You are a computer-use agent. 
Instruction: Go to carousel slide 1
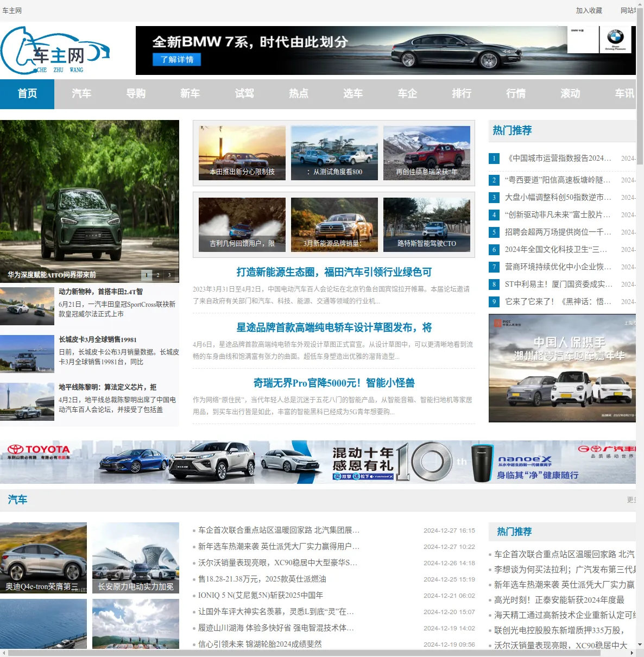147,275
